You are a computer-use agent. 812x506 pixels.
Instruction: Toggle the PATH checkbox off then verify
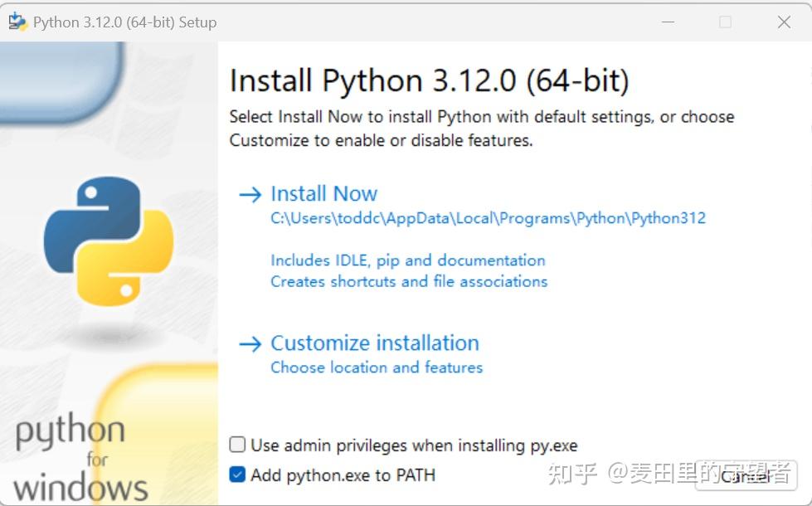coord(236,475)
